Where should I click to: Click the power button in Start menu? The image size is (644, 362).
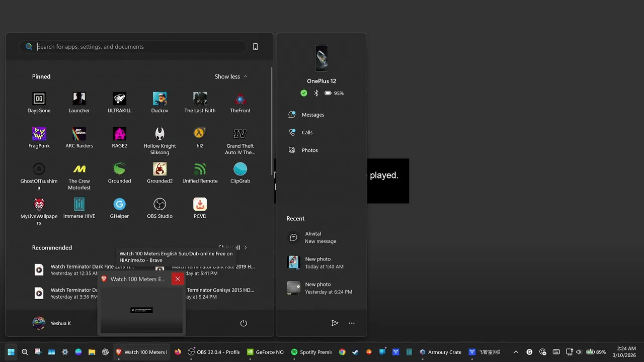(x=244, y=323)
